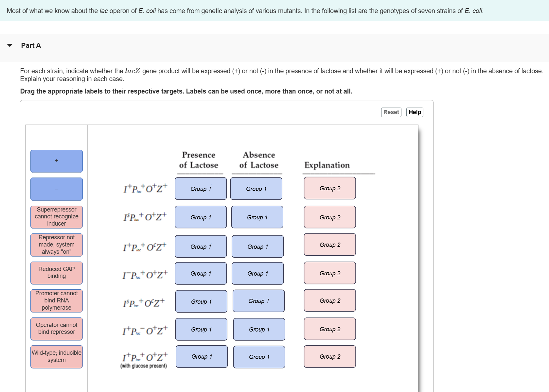Click the Absence of Lactose target for IsP+O+Z+
Image resolution: width=549 pixels, height=392 pixels.
coord(257,217)
